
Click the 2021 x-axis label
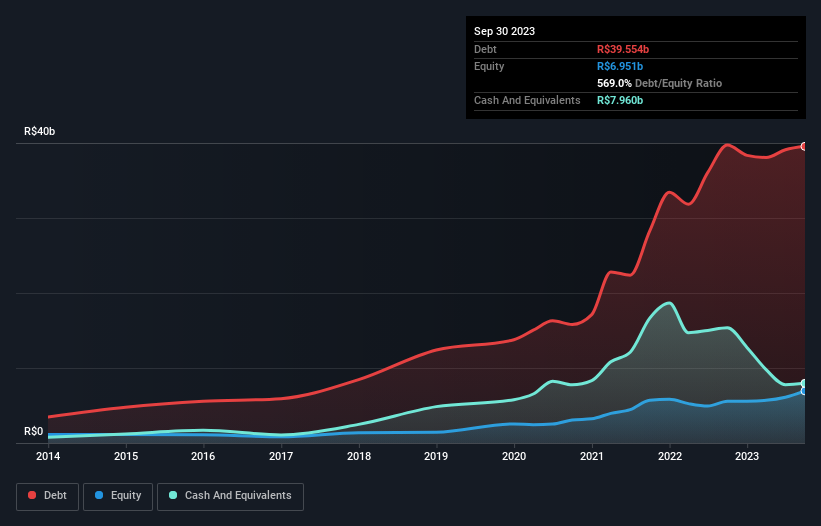592,456
